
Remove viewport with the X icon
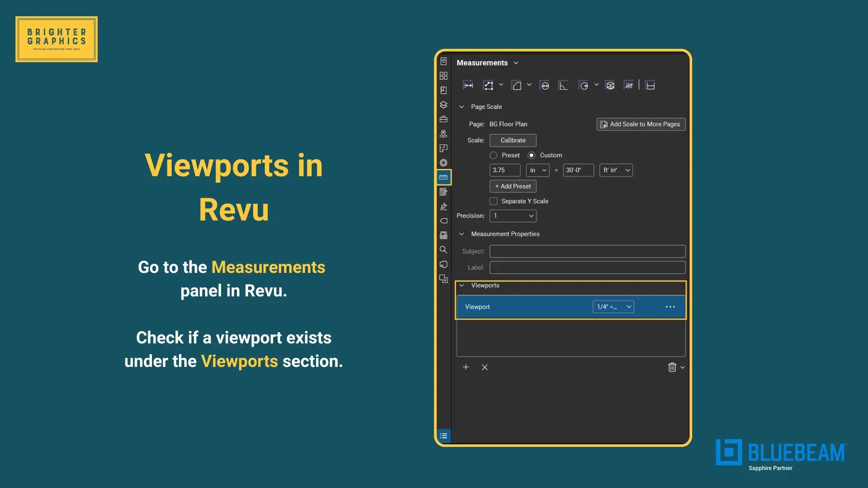click(485, 367)
